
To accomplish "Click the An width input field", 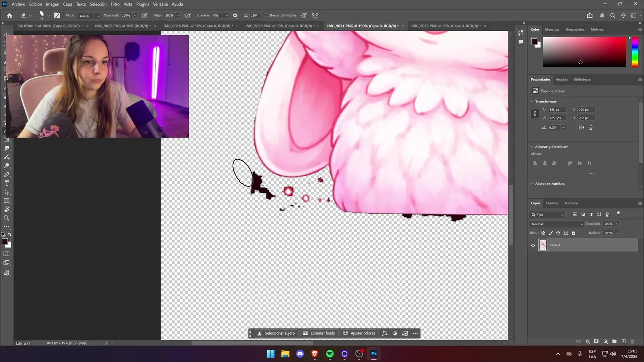I will pos(557,110).
